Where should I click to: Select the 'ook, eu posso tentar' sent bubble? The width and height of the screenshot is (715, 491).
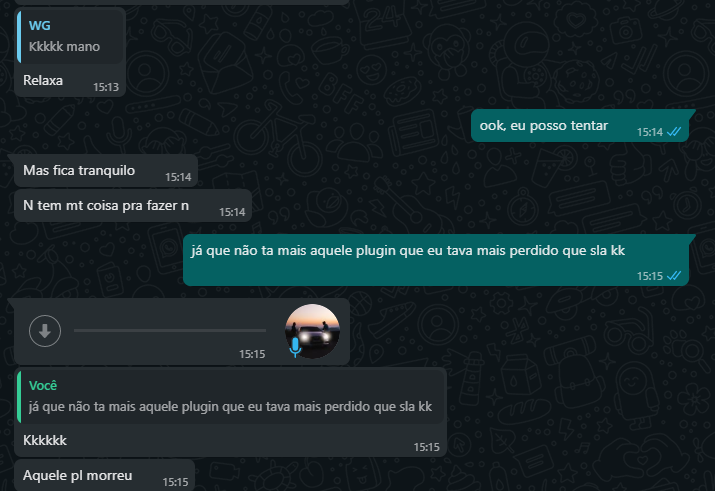tap(580, 125)
